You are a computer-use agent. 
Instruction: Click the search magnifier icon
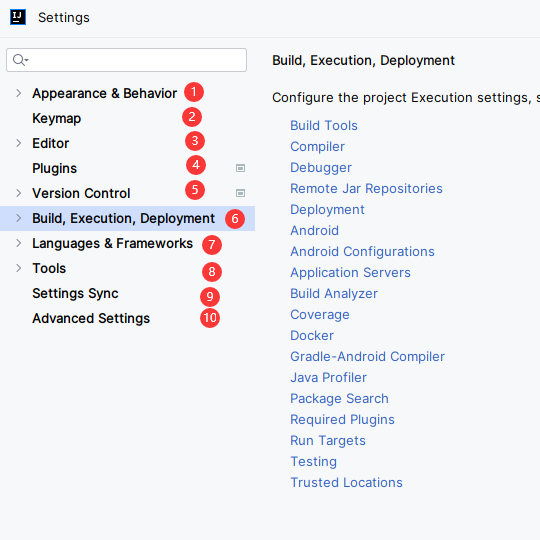click(x=20, y=60)
